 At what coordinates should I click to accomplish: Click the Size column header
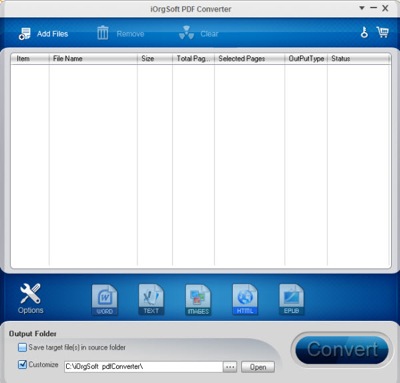155,59
